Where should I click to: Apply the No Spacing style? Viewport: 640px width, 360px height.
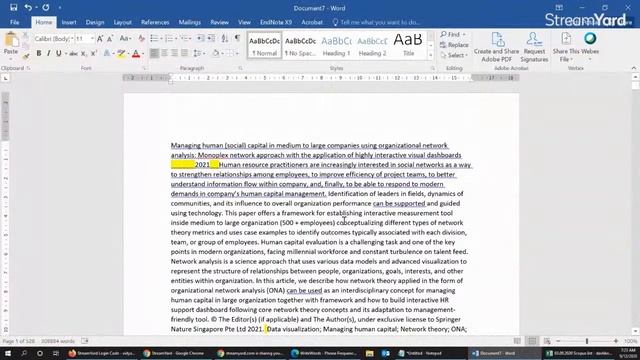pos(300,45)
